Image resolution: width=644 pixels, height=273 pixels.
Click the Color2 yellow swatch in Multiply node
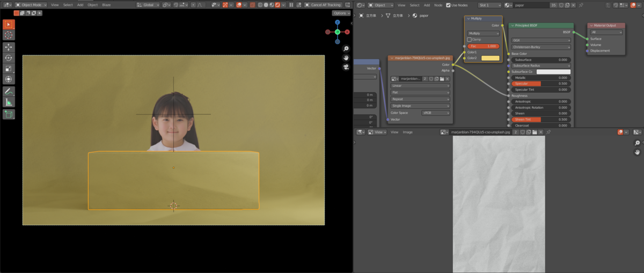coord(491,58)
